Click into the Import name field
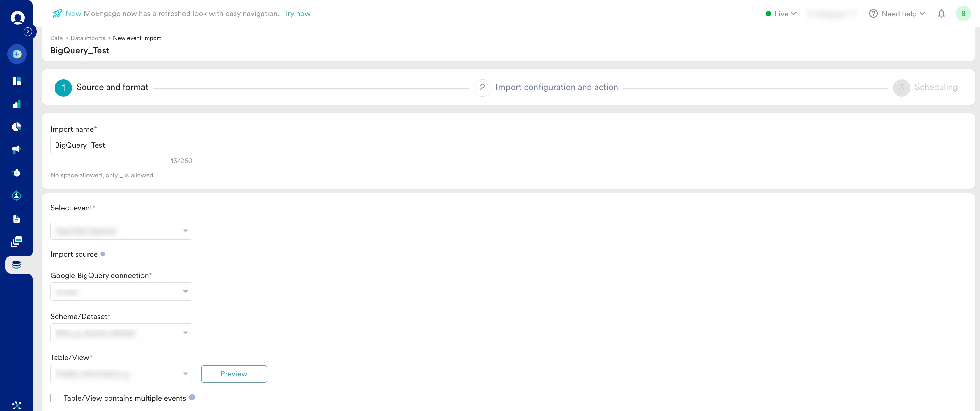The height and width of the screenshot is (411, 980). pyautogui.click(x=121, y=145)
